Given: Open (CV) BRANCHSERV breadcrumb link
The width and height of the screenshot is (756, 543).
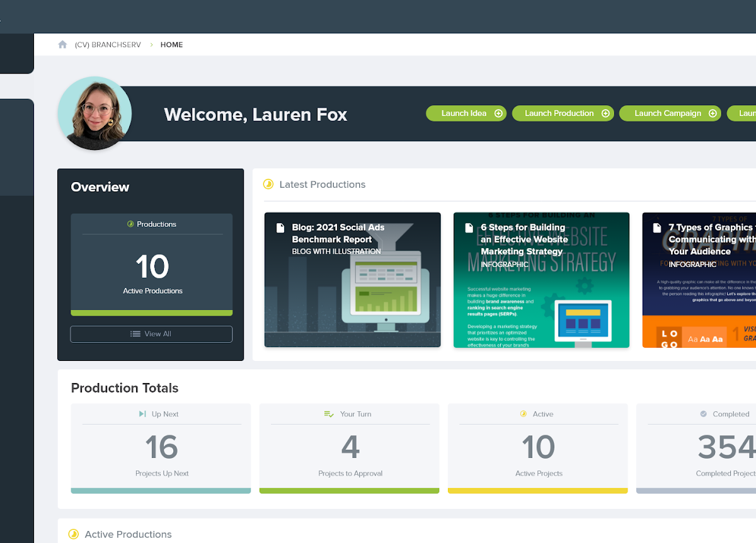Looking at the screenshot, I should pos(108,45).
